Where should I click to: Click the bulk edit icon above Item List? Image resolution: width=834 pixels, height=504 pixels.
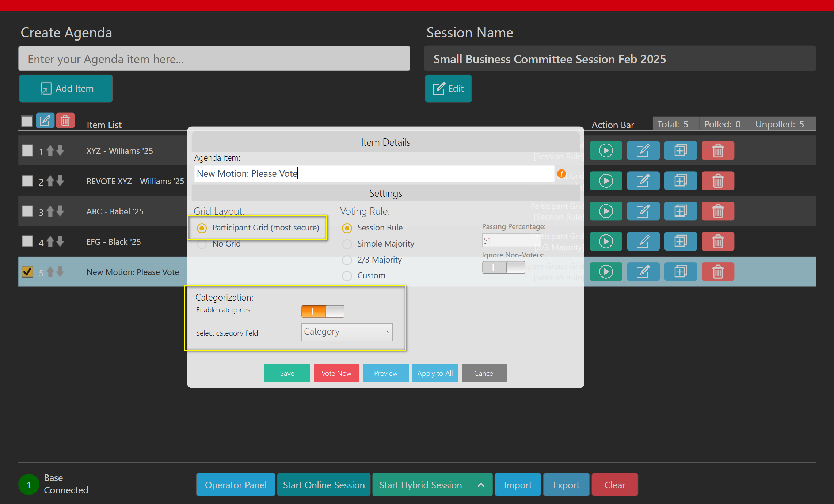click(x=45, y=121)
